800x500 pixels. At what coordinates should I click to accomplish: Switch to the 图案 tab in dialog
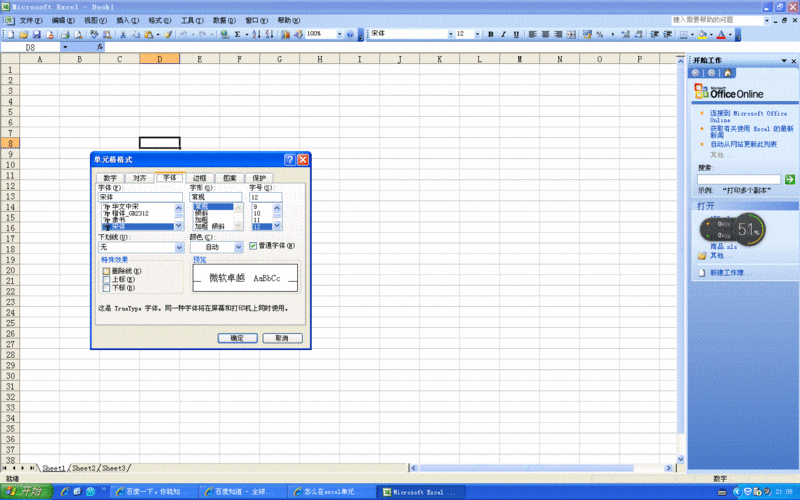(x=230, y=178)
